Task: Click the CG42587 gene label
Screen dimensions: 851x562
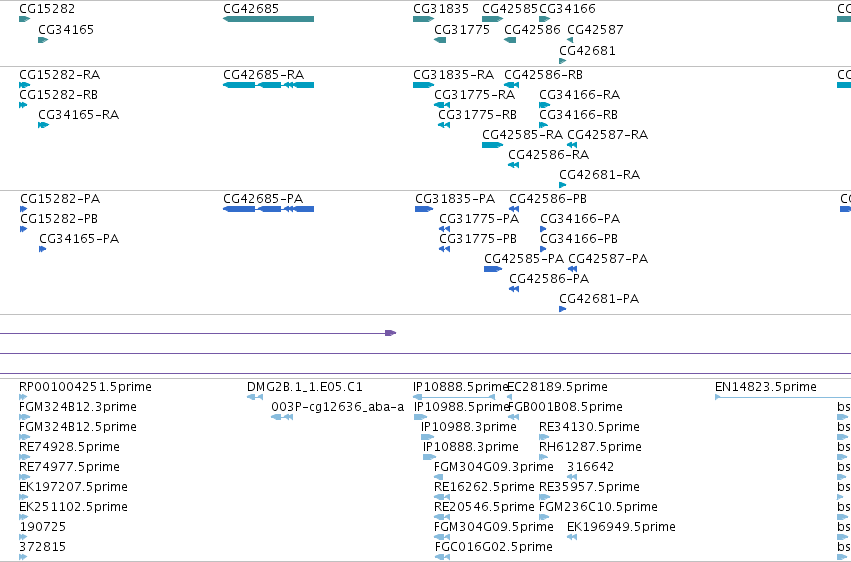Action: [x=595, y=30]
